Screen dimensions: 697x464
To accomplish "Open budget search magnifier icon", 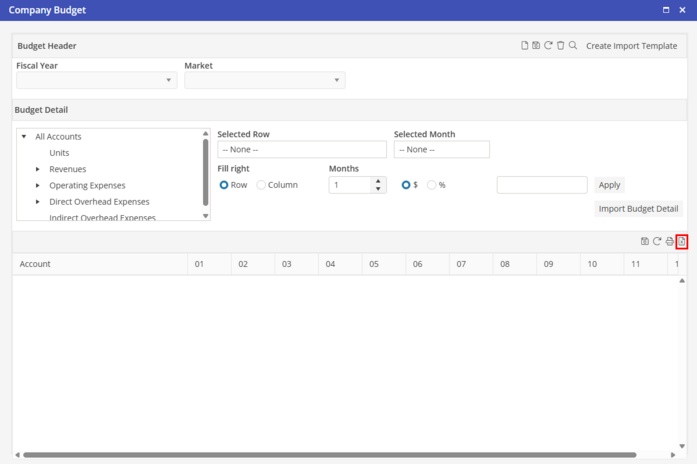I will click(x=573, y=46).
